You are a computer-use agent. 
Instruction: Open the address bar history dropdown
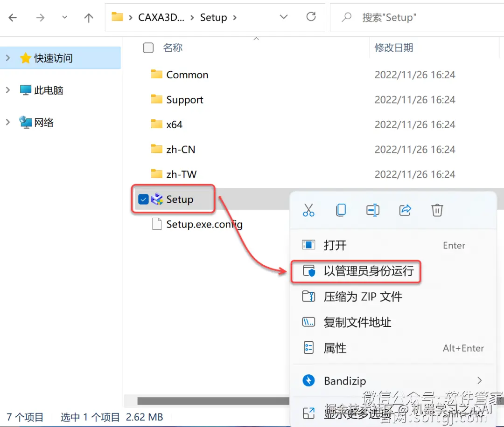pyautogui.click(x=284, y=17)
